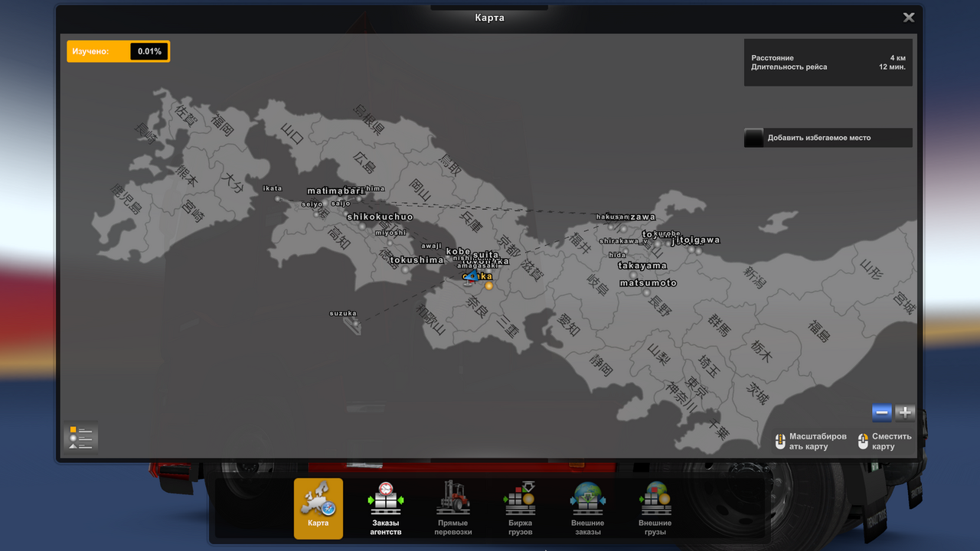Open Прямые перевозки tab

453,508
